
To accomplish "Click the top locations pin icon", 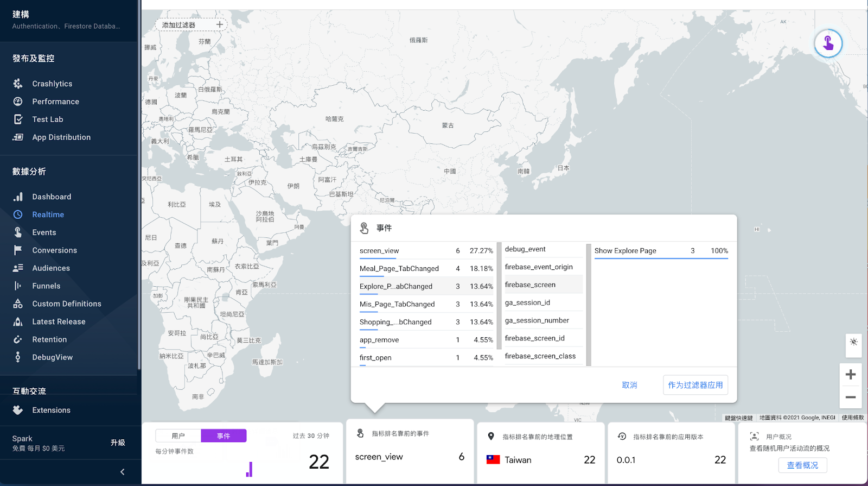I will [x=491, y=437].
